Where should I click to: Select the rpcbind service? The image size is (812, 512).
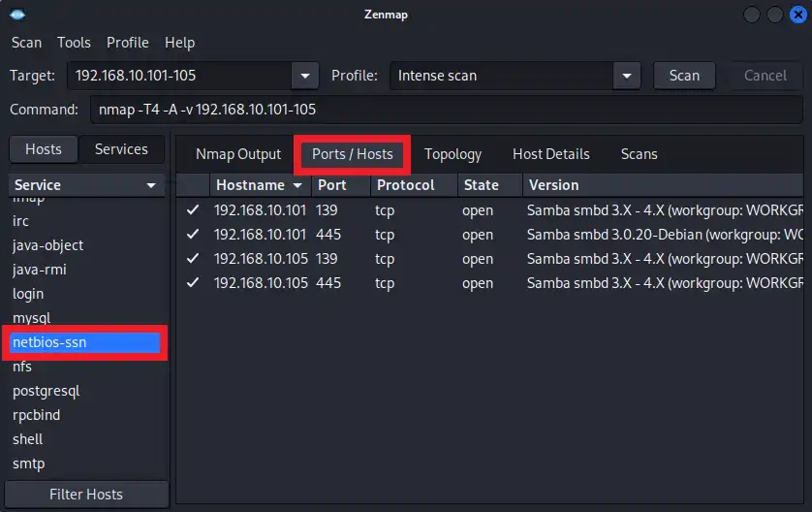[x=85, y=415]
